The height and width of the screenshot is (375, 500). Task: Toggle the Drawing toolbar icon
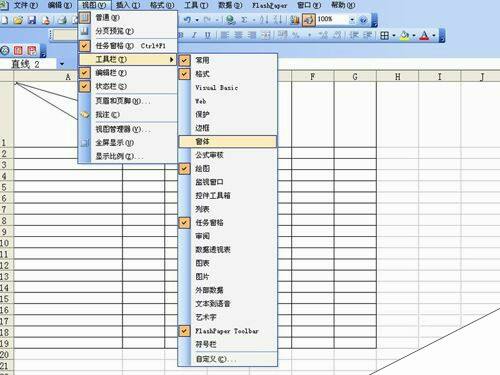click(309, 20)
